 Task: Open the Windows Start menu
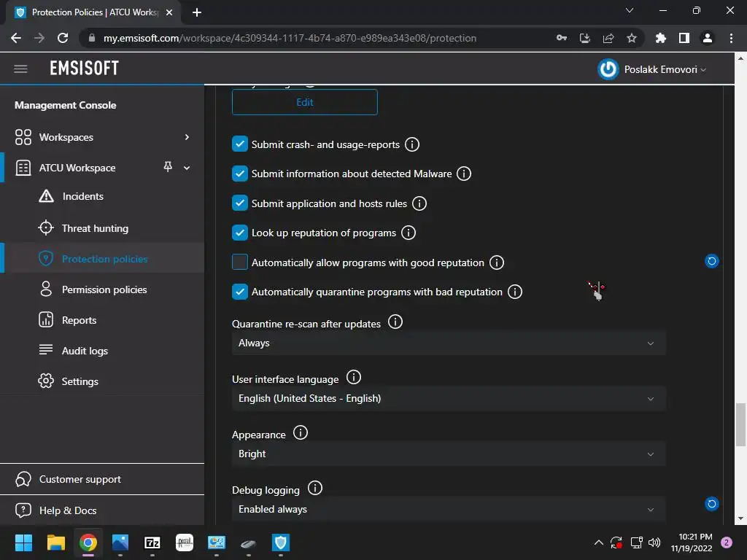(x=23, y=542)
